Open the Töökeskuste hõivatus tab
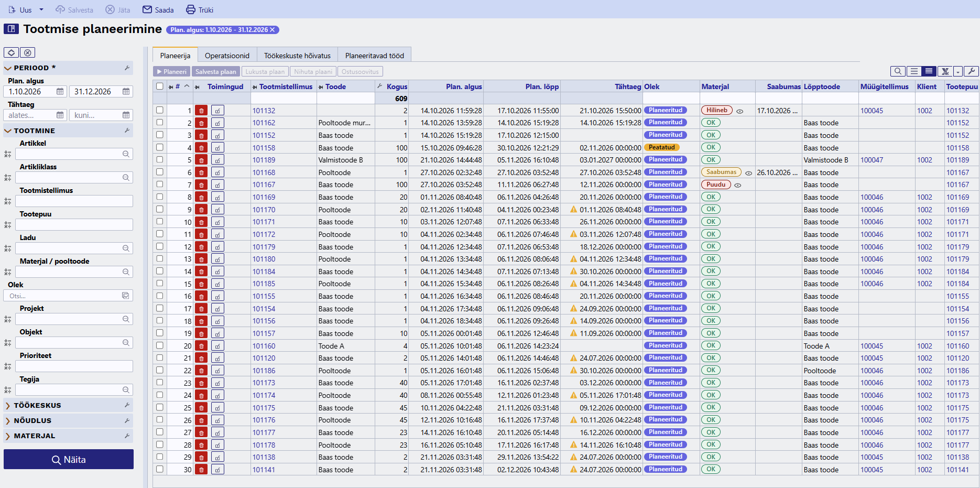The height and width of the screenshot is (488, 980). click(x=297, y=55)
